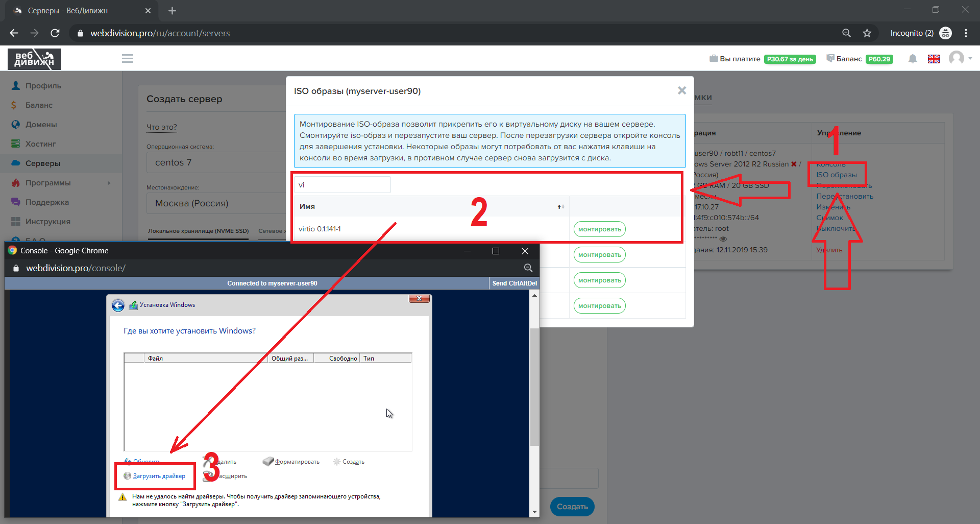This screenshot has width=980, height=524.
Task: Switch language via UK flag icon
Action: click(934, 59)
